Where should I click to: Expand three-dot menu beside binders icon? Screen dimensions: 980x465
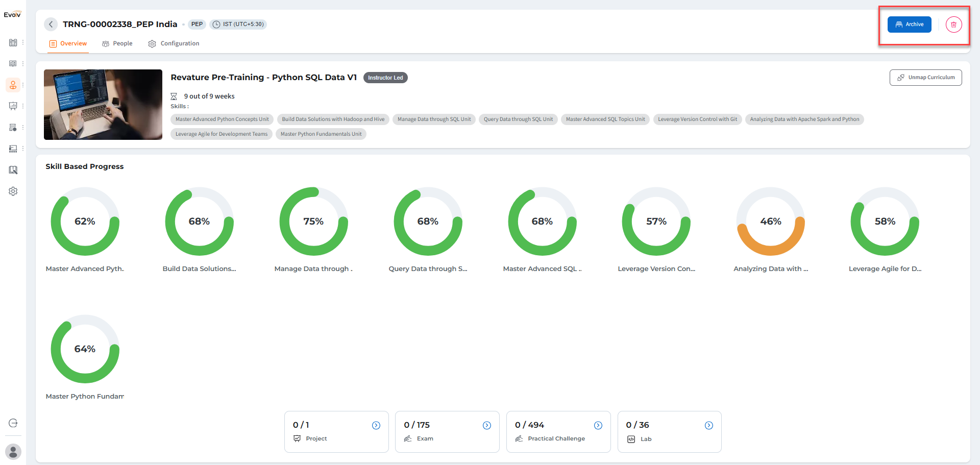23,43
